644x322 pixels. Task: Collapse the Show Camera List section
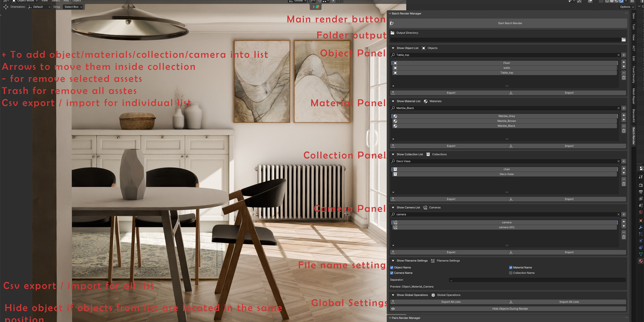pyautogui.click(x=393, y=207)
